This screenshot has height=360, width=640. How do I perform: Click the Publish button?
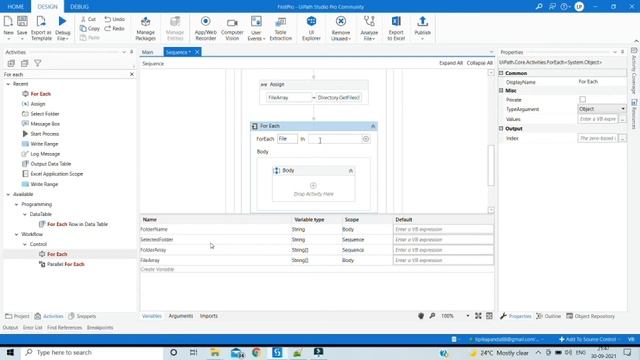pyautogui.click(x=422, y=29)
